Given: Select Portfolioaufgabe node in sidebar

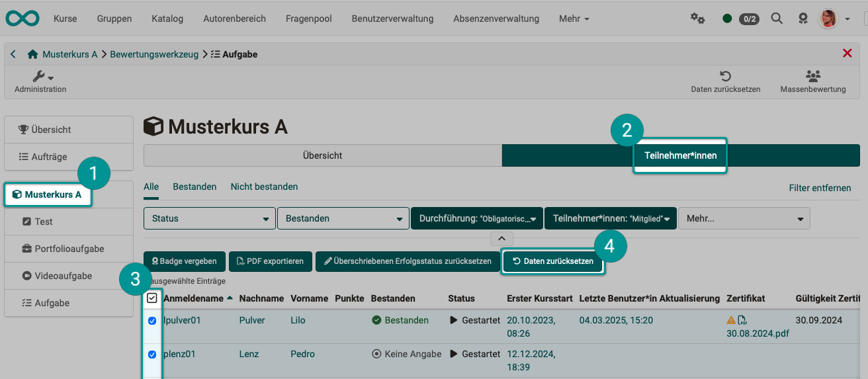Looking at the screenshot, I should click(x=69, y=249).
